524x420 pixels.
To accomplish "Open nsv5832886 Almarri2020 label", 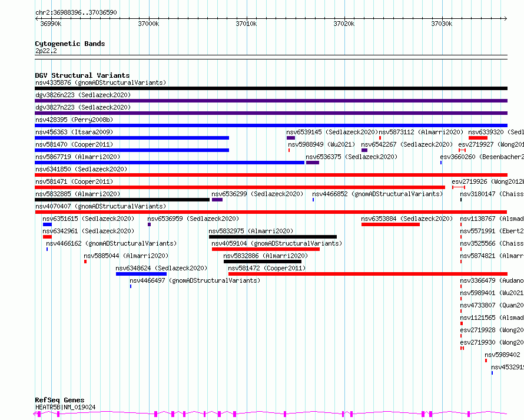I will 266,256.
